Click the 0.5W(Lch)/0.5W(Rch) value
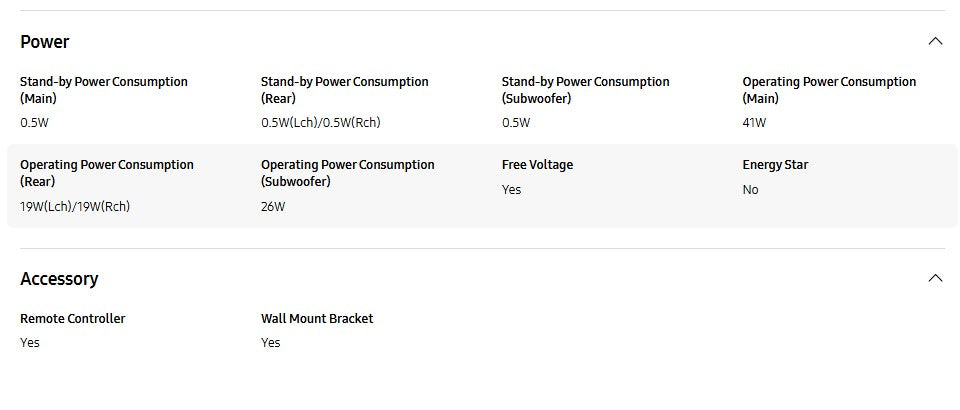 coord(320,123)
